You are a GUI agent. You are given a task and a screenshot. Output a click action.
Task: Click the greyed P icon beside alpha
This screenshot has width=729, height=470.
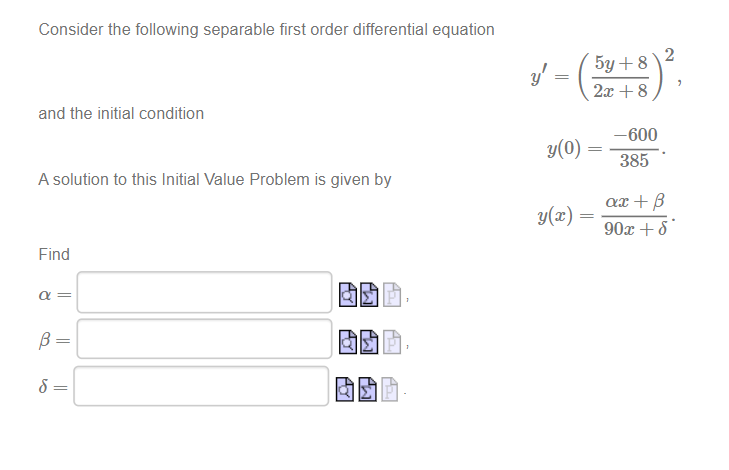click(x=391, y=295)
